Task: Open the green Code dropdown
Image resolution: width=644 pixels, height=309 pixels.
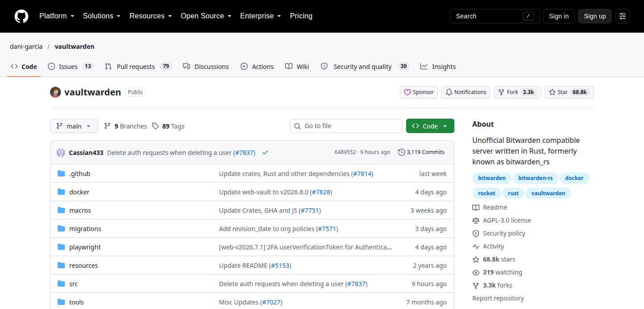Action: coord(430,126)
